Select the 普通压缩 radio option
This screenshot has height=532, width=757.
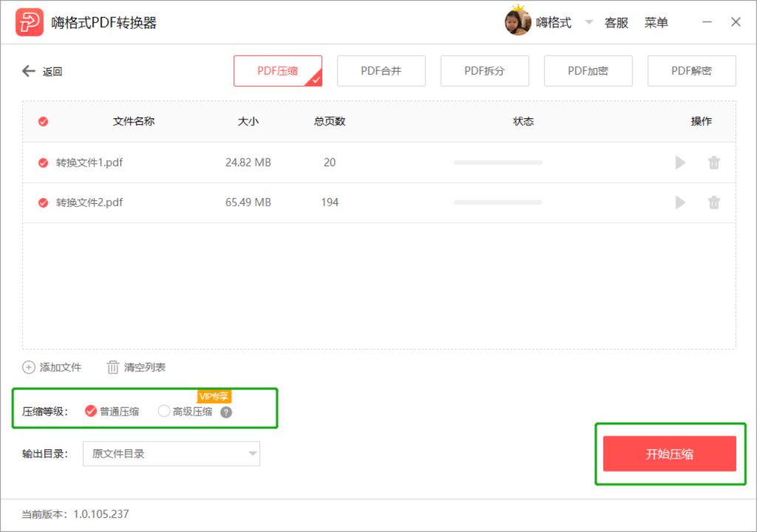tap(91, 412)
